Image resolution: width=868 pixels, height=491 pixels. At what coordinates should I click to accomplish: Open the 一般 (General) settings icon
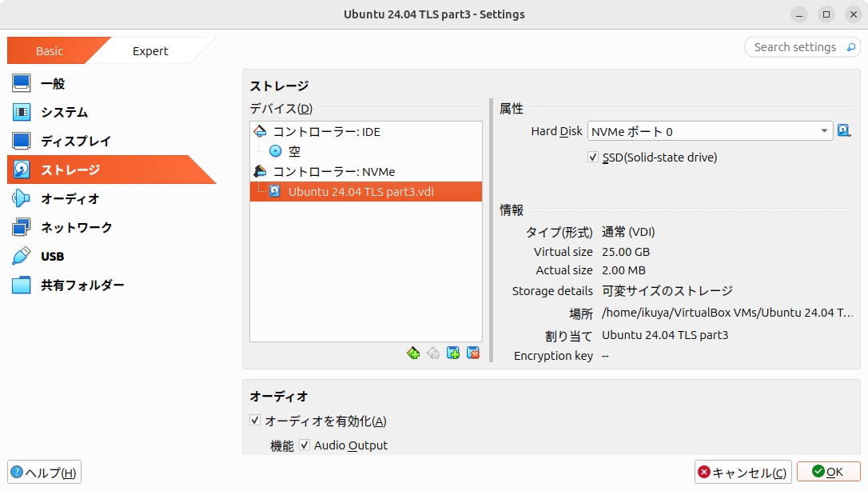point(21,84)
